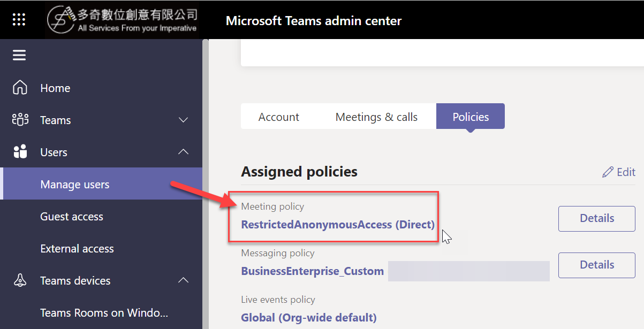Click the company logo in header
644x329 pixels.
123,19
